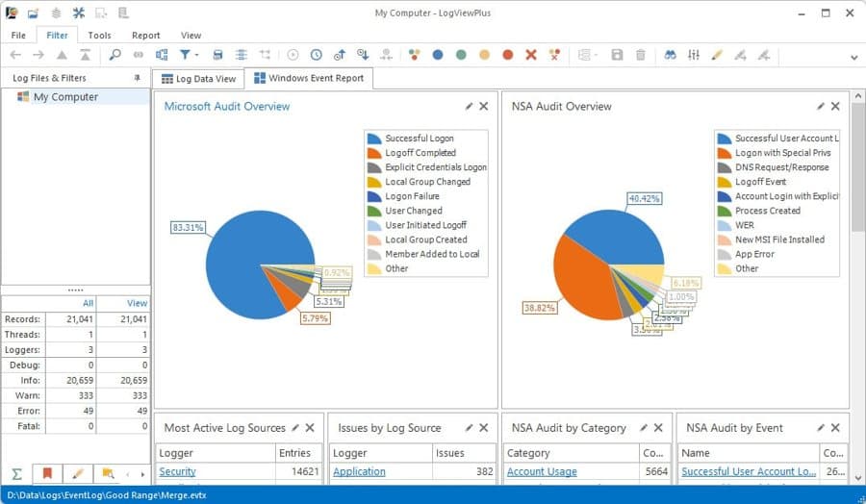Image resolution: width=866 pixels, height=504 pixels.
Task: Click the three colored dots level icon
Action: pos(414,55)
